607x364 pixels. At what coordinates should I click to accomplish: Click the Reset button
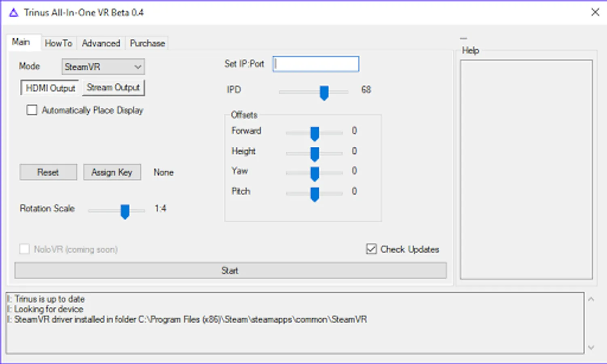48,172
